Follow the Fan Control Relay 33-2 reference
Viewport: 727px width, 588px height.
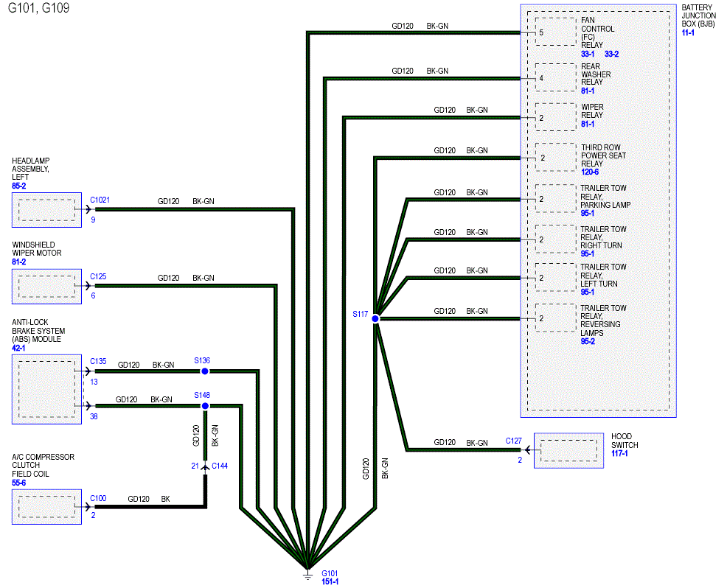(611, 54)
